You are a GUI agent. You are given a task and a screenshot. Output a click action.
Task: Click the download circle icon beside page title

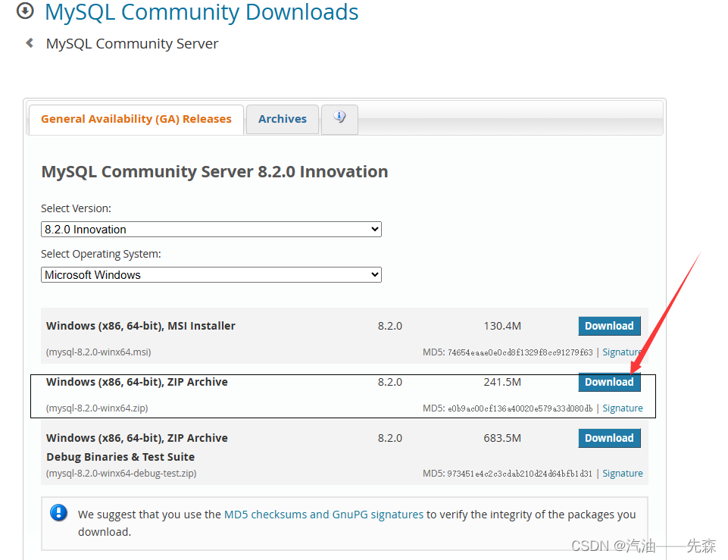25,11
